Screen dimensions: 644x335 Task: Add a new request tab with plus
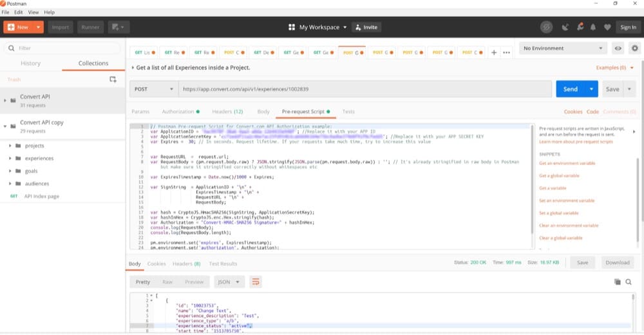click(x=494, y=53)
